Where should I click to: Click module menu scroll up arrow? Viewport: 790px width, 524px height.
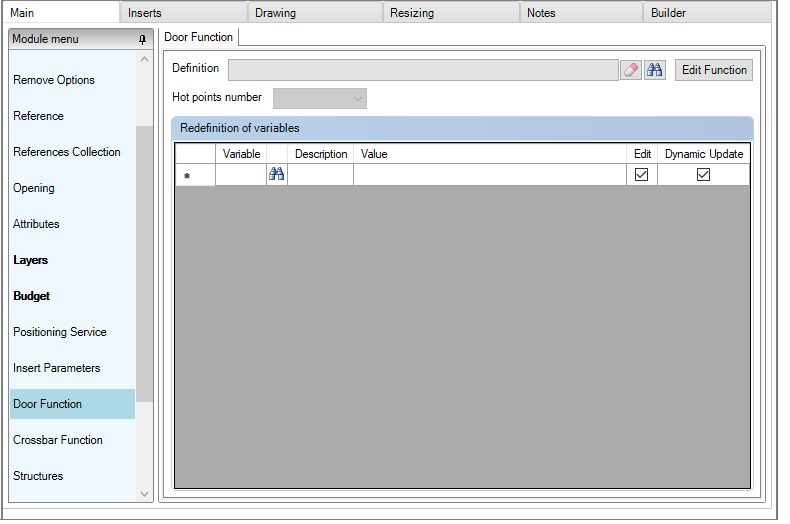click(145, 59)
